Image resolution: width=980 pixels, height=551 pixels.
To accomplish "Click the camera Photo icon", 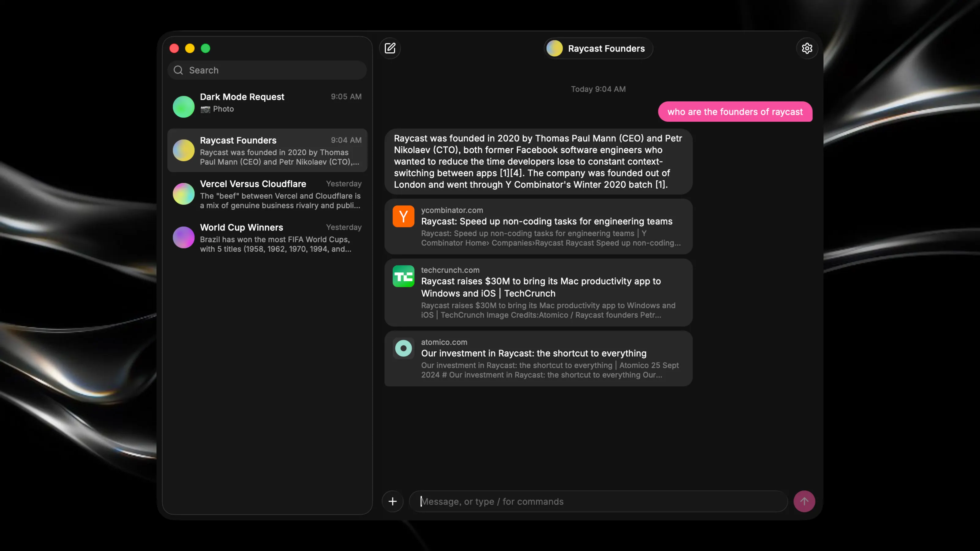I will click(205, 109).
